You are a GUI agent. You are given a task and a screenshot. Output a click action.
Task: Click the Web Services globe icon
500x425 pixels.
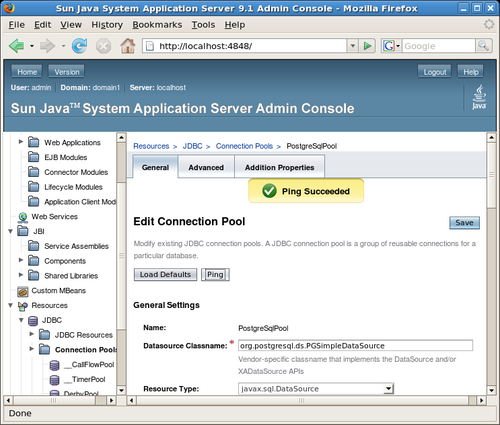[x=23, y=217]
